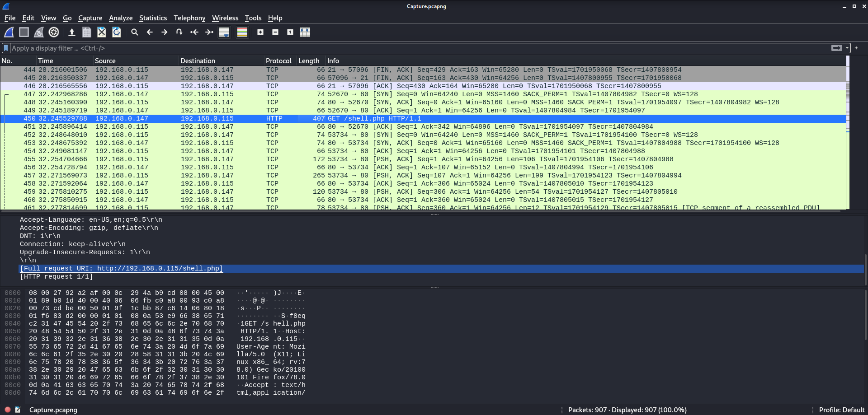Zoom out main window text
The width and height of the screenshot is (868, 415).
point(275,32)
